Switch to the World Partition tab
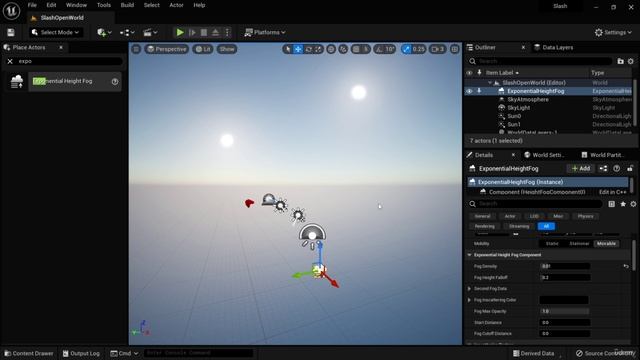 [x=603, y=155]
